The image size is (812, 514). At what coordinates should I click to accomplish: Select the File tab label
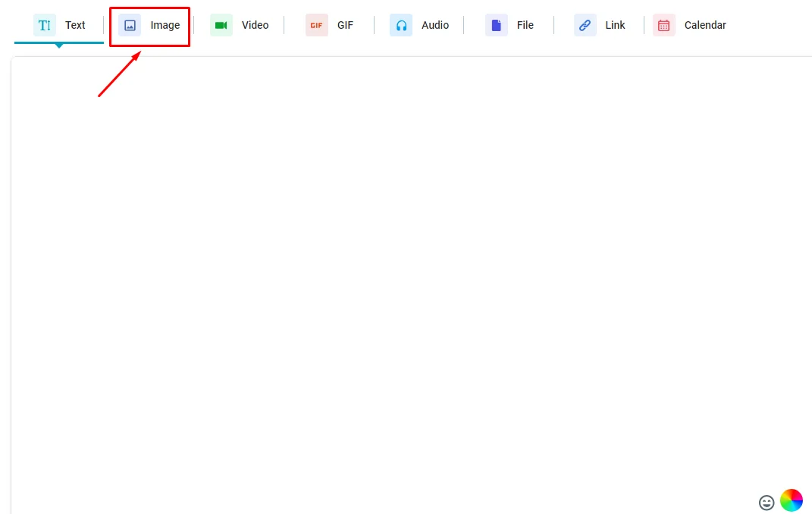pos(525,25)
